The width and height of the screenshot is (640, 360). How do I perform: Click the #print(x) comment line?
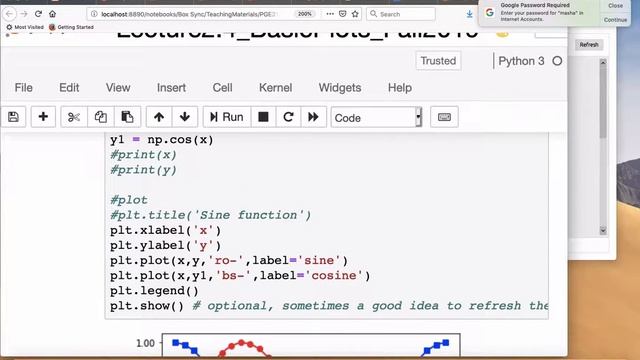click(143, 155)
